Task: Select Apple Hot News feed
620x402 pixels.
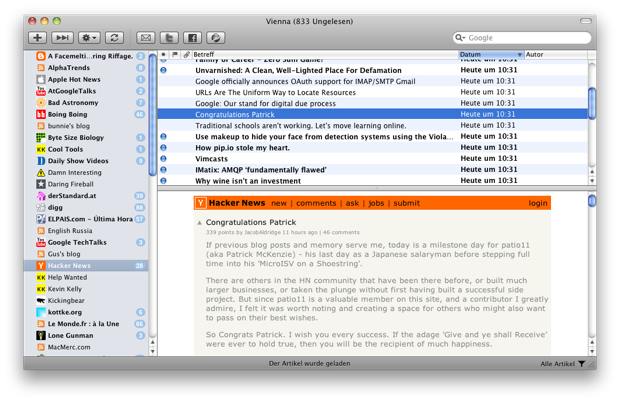Action: click(x=86, y=79)
